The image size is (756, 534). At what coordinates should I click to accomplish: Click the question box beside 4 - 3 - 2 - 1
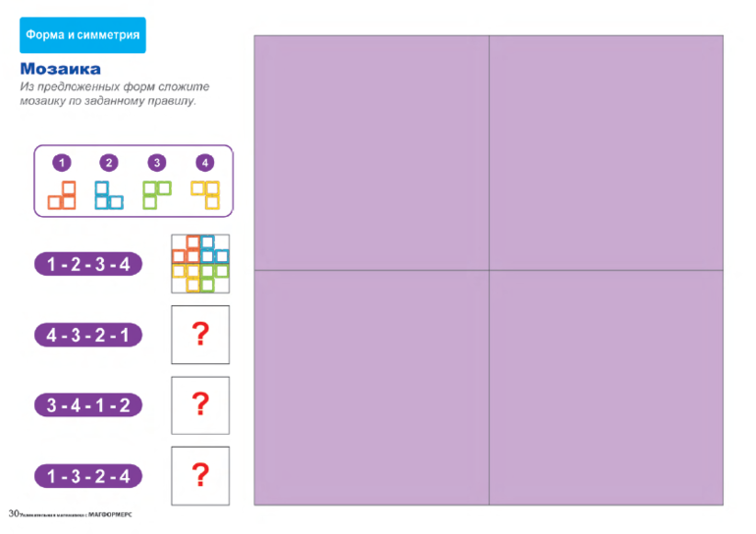(200, 335)
